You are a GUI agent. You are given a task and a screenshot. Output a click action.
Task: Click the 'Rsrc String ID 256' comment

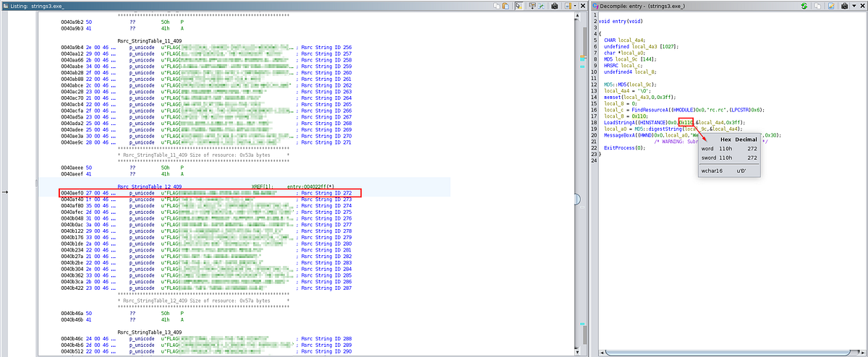[x=325, y=48]
